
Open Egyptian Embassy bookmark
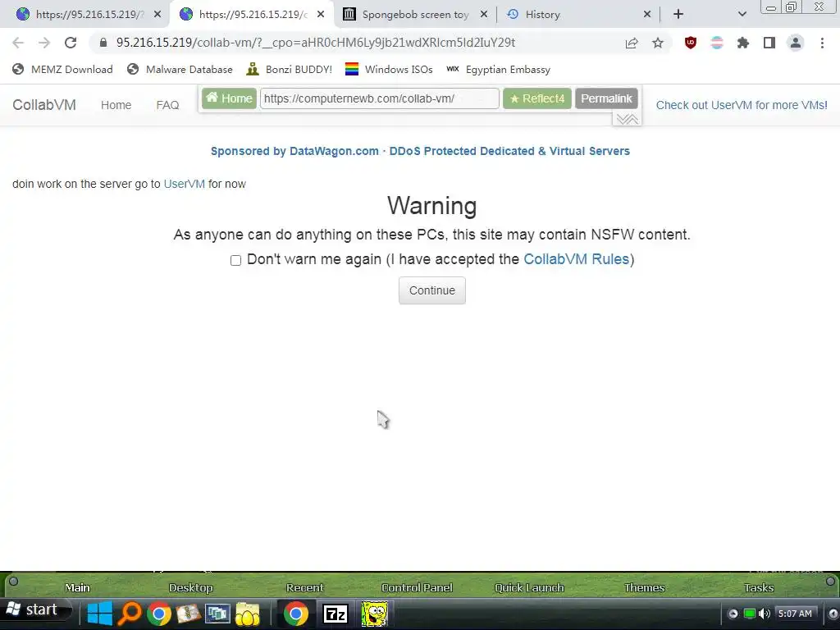click(x=499, y=70)
